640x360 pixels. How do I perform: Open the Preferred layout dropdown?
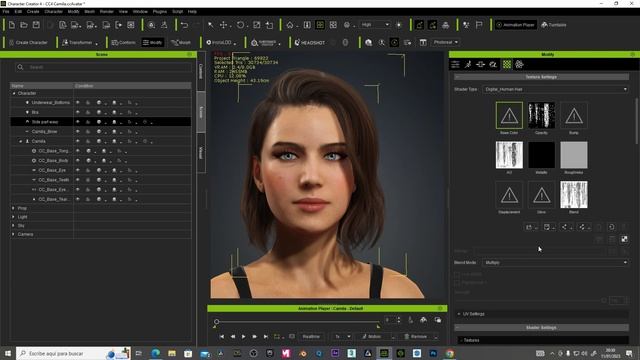click(446, 42)
